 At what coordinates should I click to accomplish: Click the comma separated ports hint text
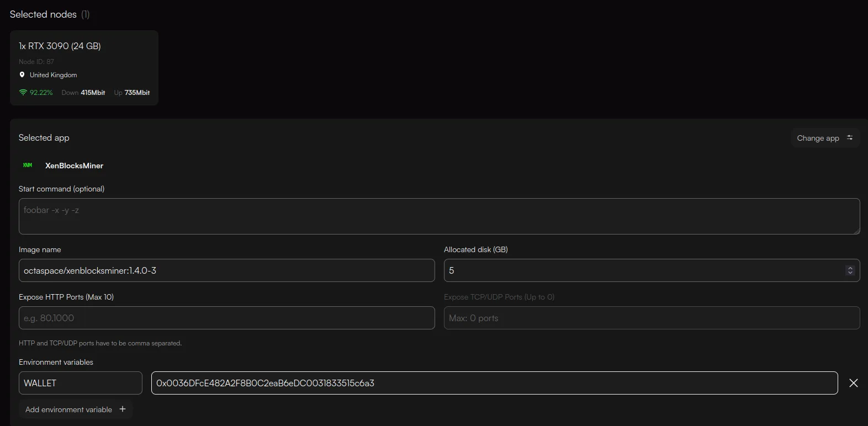[100, 343]
